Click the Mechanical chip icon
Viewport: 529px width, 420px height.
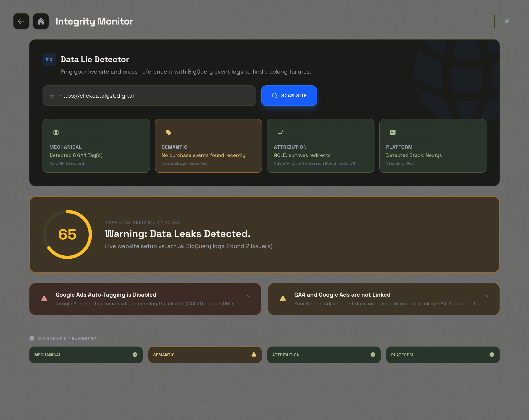[56, 132]
